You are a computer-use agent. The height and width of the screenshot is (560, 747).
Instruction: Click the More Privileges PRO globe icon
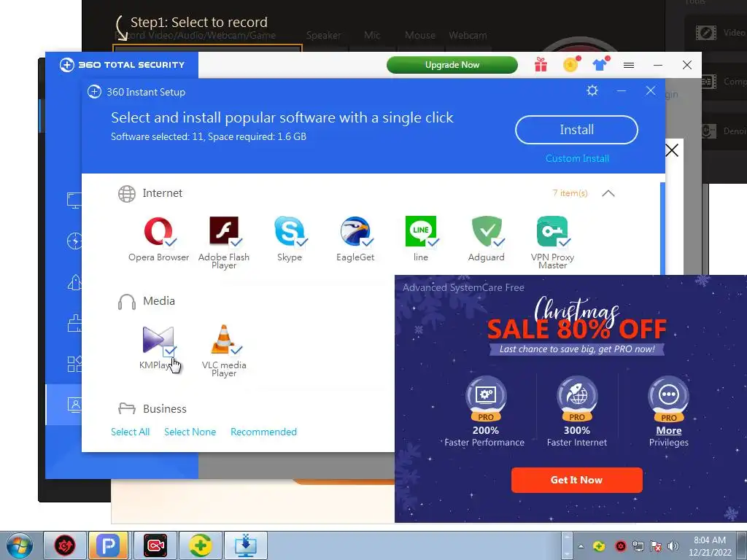[668, 399]
